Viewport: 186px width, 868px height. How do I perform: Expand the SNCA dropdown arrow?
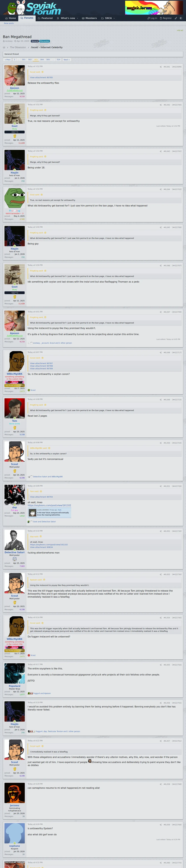tap(114, 18)
